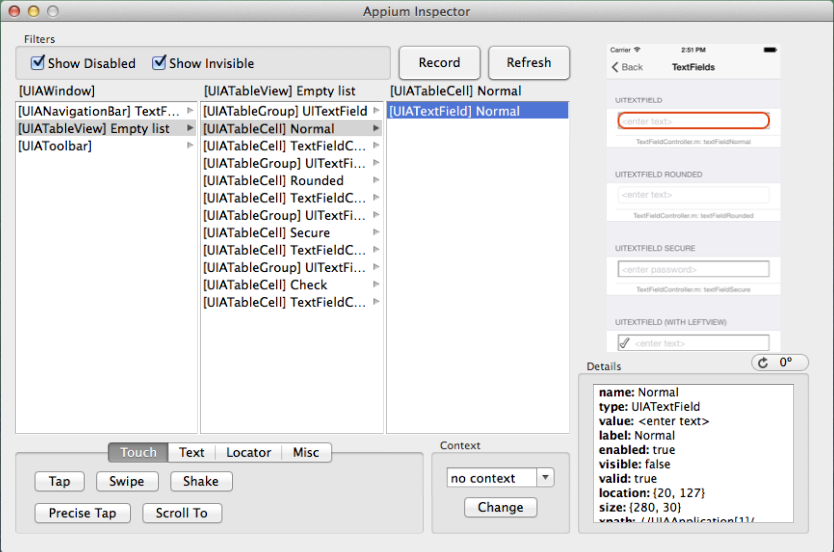
Task: Click the Swipe button
Action: coord(127,481)
